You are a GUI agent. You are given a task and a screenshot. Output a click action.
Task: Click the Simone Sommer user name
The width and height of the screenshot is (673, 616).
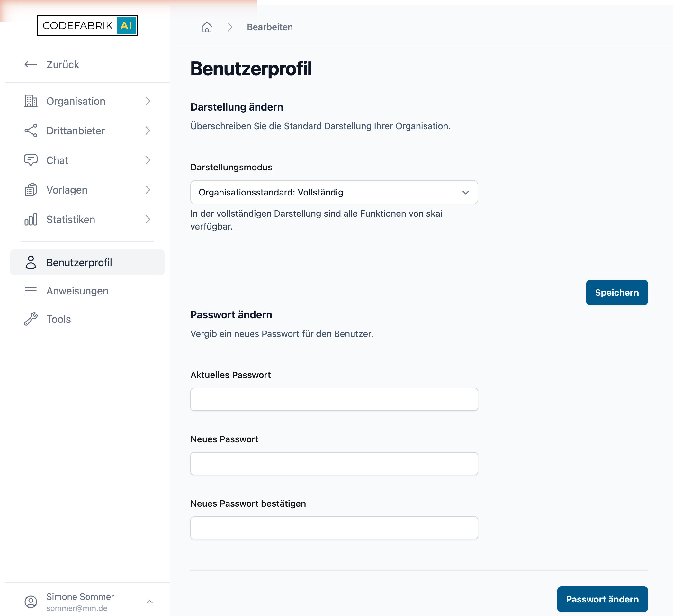80,597
